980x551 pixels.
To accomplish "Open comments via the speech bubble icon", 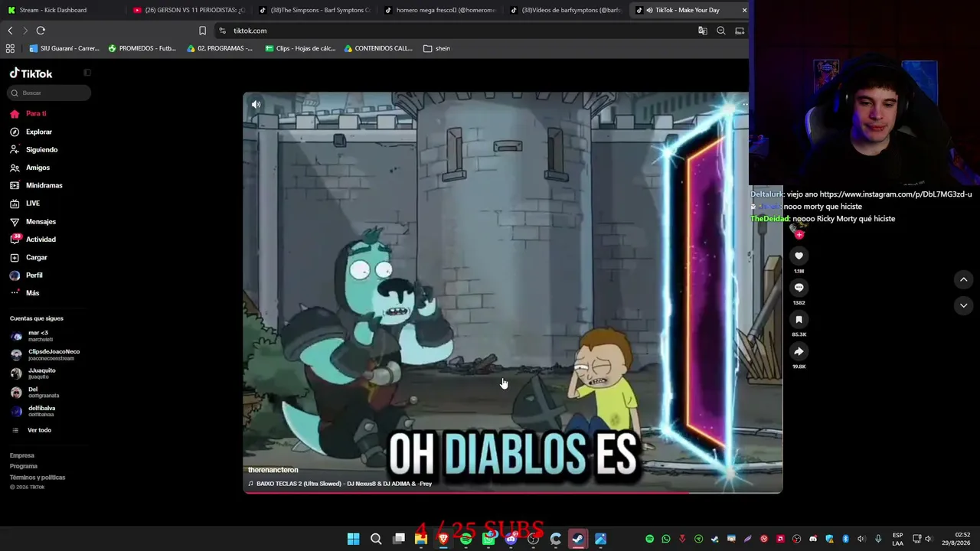I will 799,288.
